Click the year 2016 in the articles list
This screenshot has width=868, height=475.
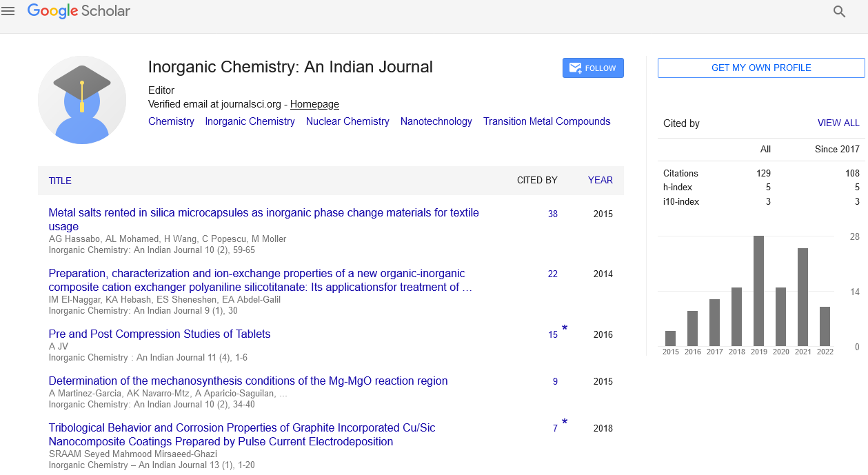pos(603,334)
